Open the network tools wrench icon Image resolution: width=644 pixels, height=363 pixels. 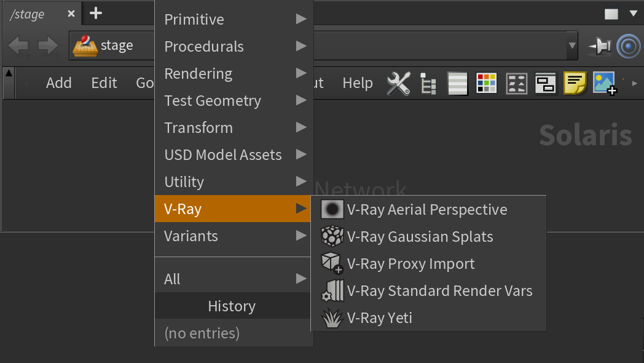coord(398,84)
